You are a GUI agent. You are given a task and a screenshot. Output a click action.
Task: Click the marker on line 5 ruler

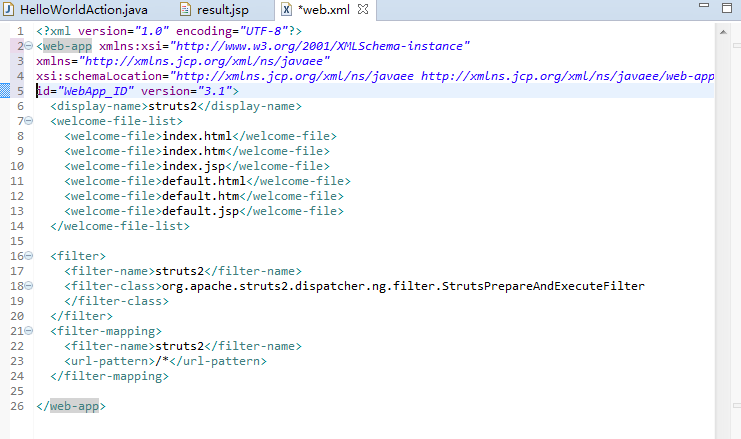(5, 91)
